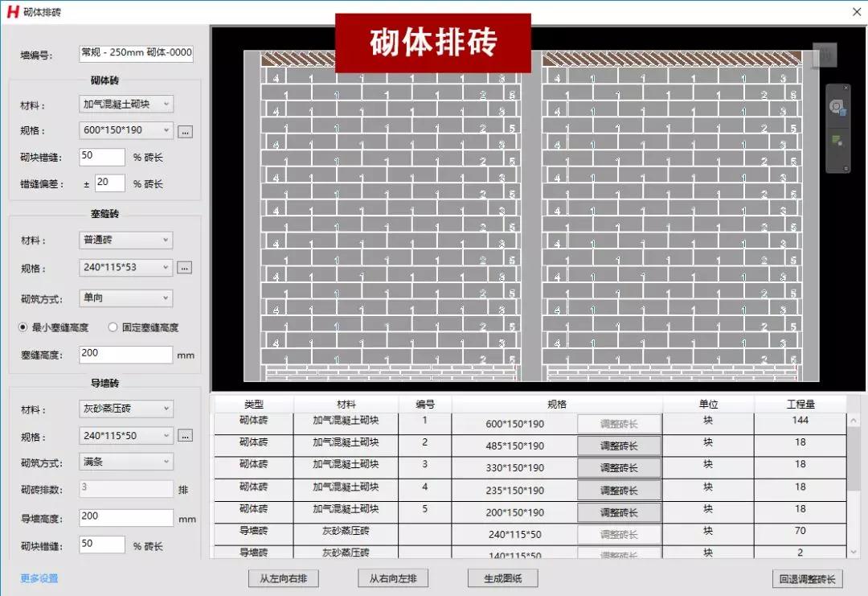Click the 240*115*50 specification cell
Viewport: 868px width, 596px height.
pos(515,535)
